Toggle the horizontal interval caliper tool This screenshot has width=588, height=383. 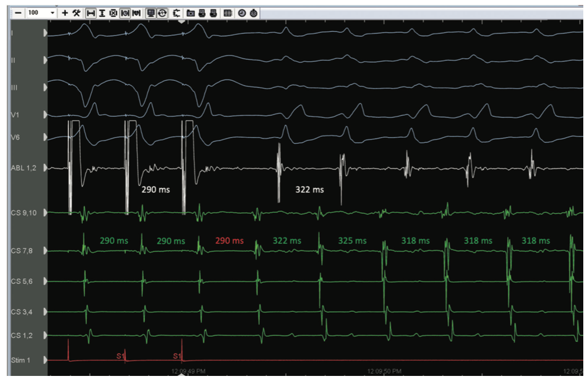click(91, 12)
